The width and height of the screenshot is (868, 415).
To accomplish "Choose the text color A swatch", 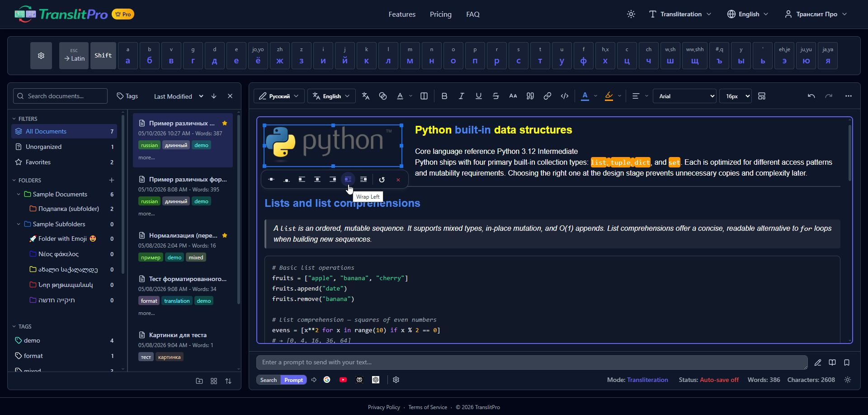I will (x=585, y=96).
